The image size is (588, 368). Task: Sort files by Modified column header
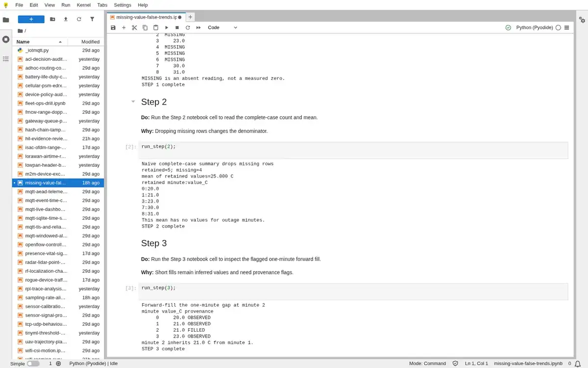tap(85, 42)
